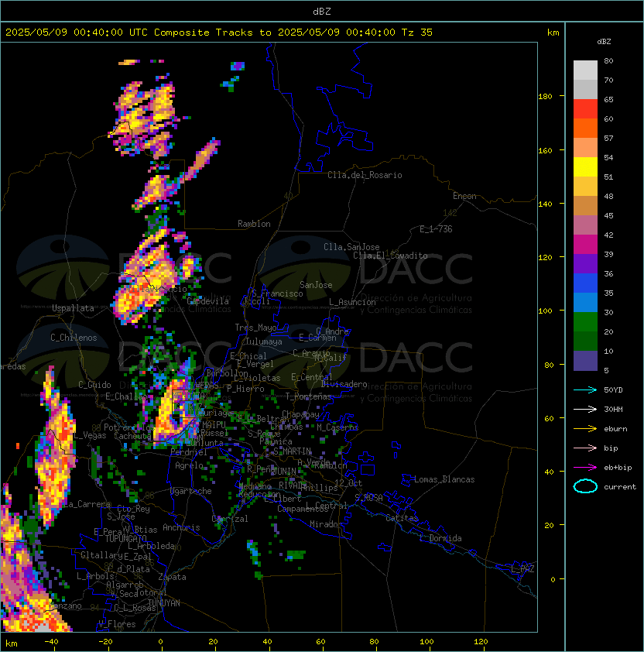The image size is (644, 652).
Task: Click the 'L_PAZ' map label
Action: coord(522,569)
